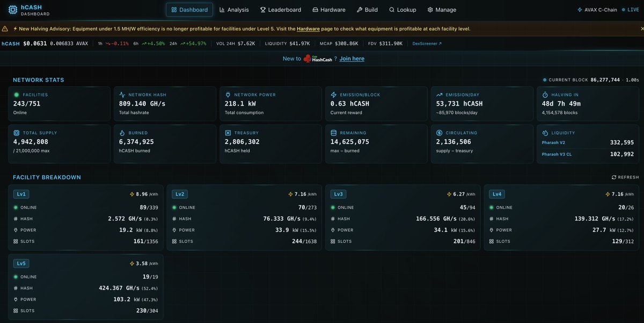Click the Network Hash pulse icon
Image resolution: width=644 pixels, height=323 pixels.
coord(122,95)
